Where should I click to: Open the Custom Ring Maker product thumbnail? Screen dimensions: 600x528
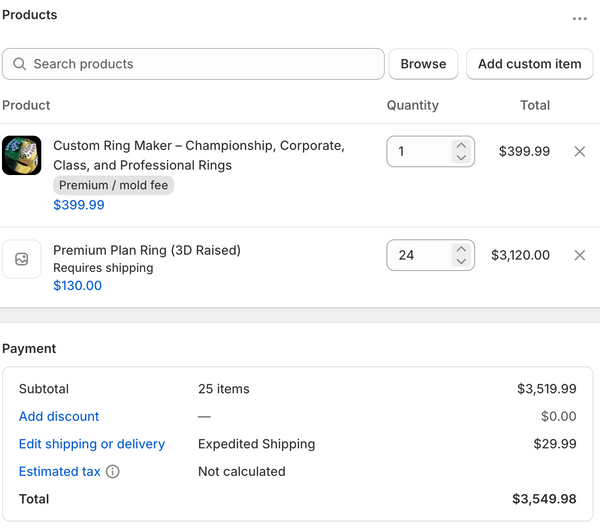tap(21, 155)
